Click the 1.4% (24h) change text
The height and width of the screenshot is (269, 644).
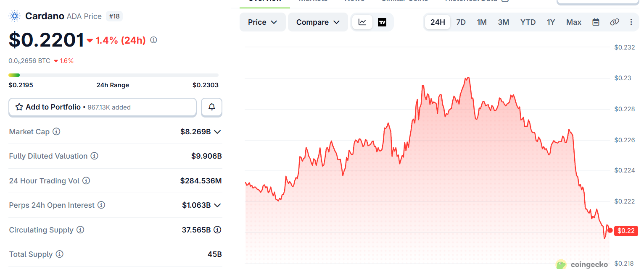[x=121, y=40]
